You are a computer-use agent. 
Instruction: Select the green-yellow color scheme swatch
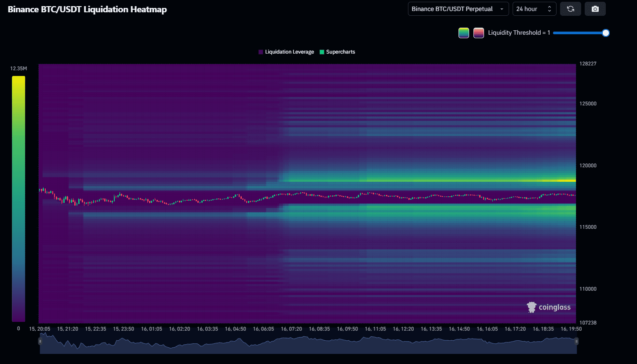pyautogui.click(x=464, y=33)
